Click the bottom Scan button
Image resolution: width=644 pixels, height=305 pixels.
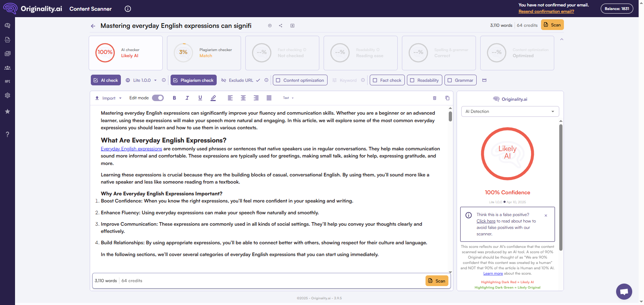pyautogui.click(x=437, y=281)
